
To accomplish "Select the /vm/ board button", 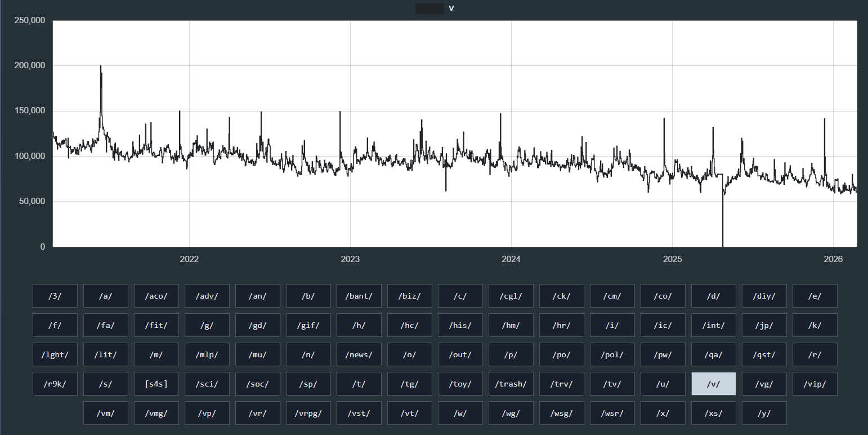I will [106, 413].
